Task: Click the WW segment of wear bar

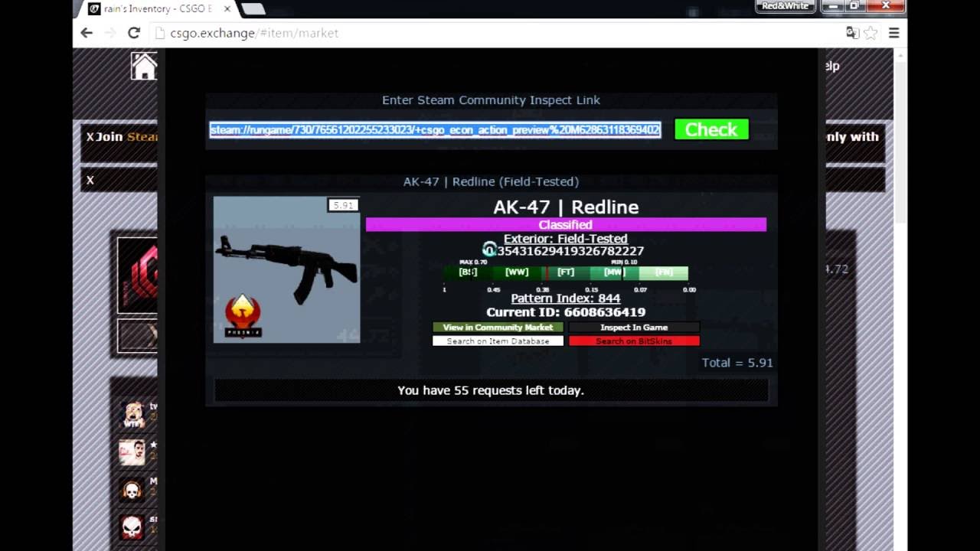Action: 517,272
